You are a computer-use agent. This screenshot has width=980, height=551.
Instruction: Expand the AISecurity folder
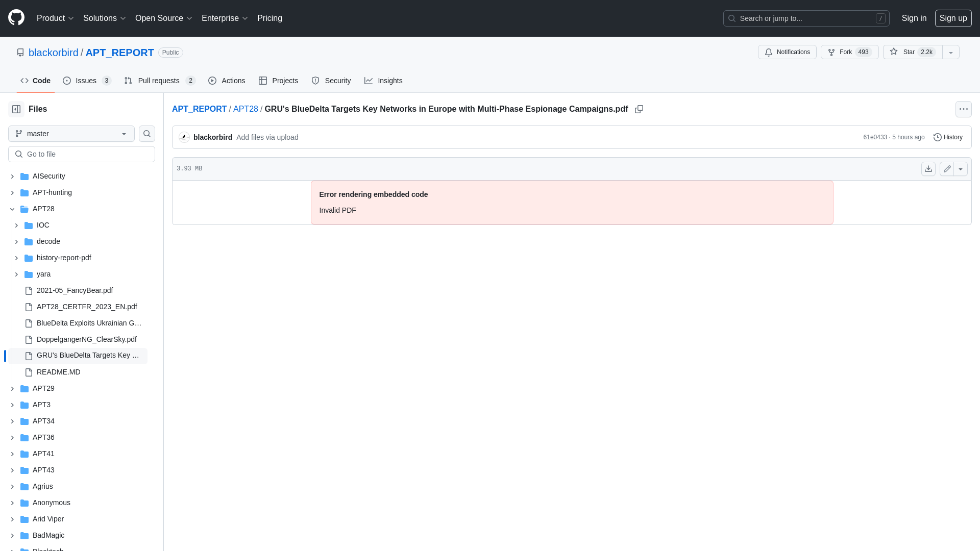pos(12,177)
